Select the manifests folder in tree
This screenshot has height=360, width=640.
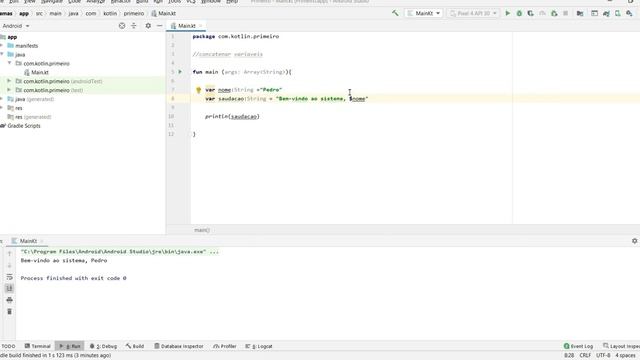tap(23, 46)
